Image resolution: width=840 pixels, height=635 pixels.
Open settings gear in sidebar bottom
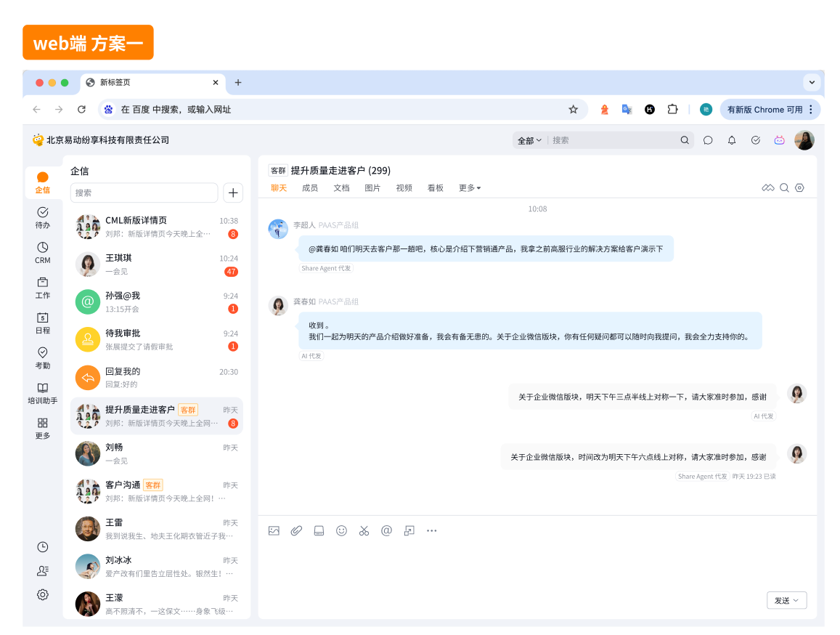coord(43,594)
